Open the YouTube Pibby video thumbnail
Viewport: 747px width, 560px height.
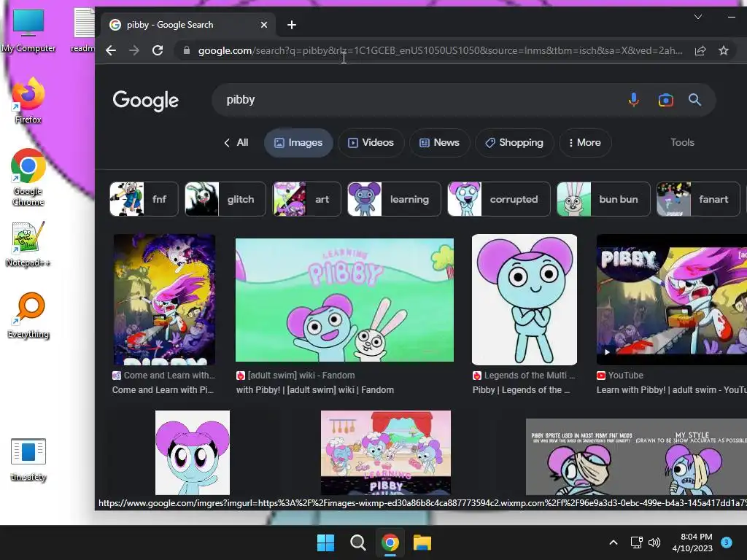(672, 300)
